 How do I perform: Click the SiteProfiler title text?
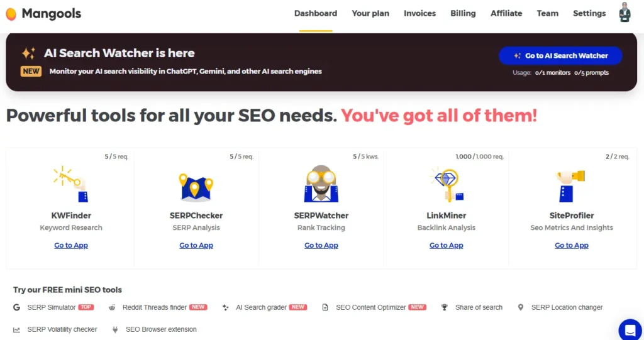click(x=571, y=216)
